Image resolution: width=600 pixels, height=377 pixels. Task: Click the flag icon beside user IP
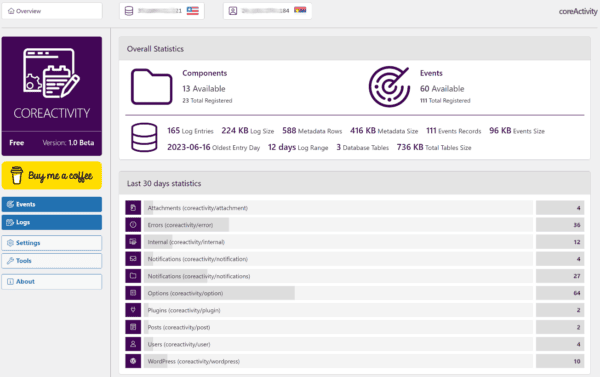pyautogui.click(x=300, y=10)
